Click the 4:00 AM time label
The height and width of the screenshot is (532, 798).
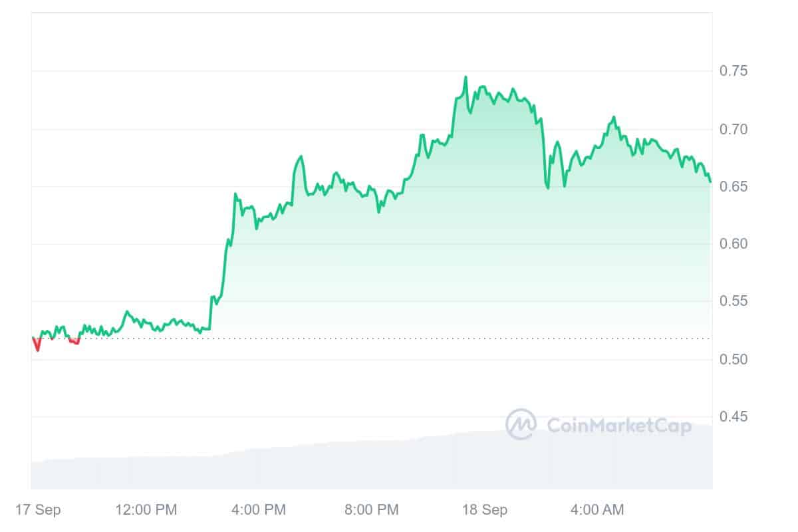point(598,510)
